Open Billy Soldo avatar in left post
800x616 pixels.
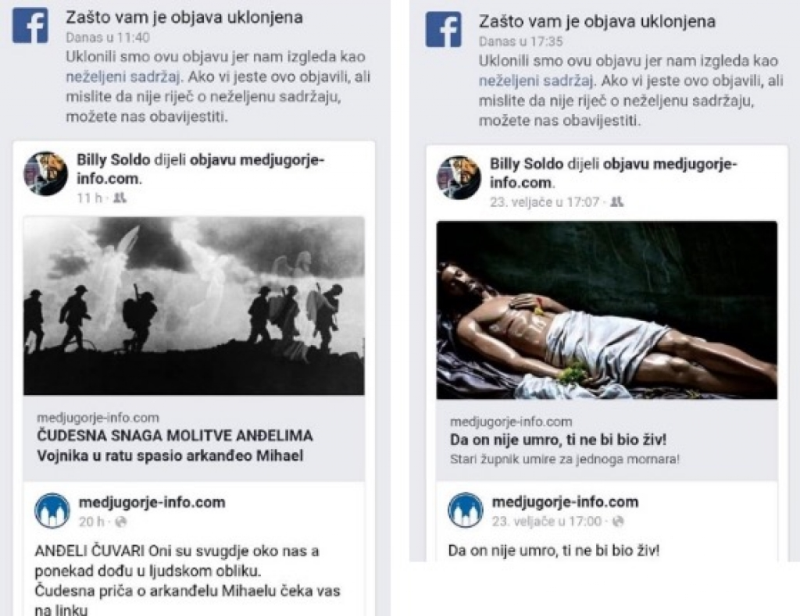(45, 174)
